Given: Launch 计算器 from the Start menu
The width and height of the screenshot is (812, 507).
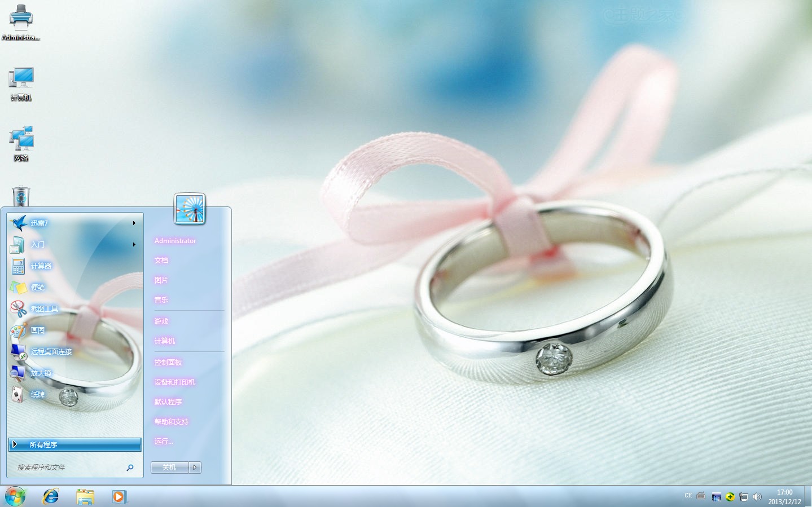Looking at the screenshot, I should [75, 266].
